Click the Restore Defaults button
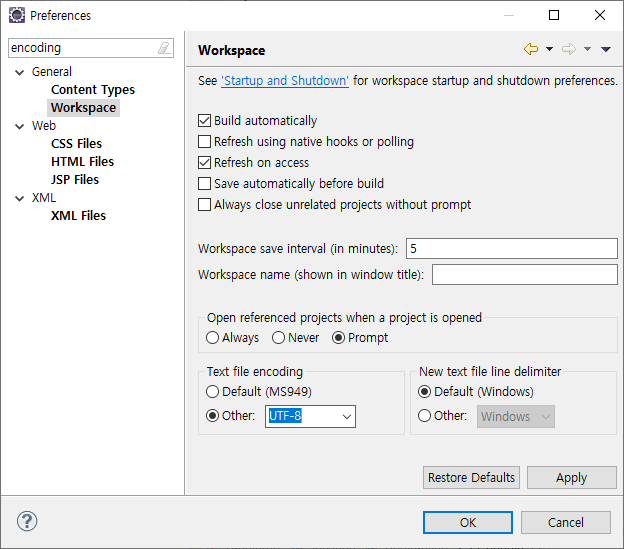The image size is (624, 549). click(471, 477)
